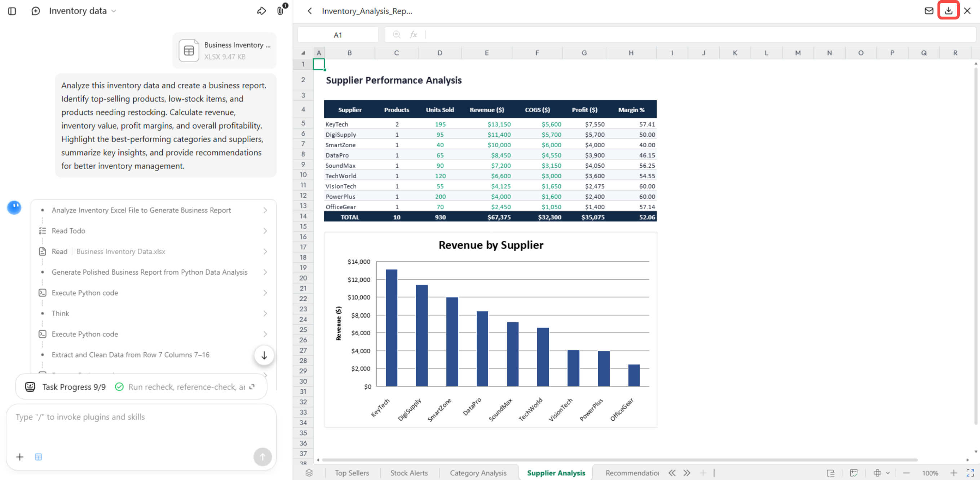This screenshot has height=480, width=980.
Task: Select row 14 header
Action: pyautogui.click(x=303, y=216)
